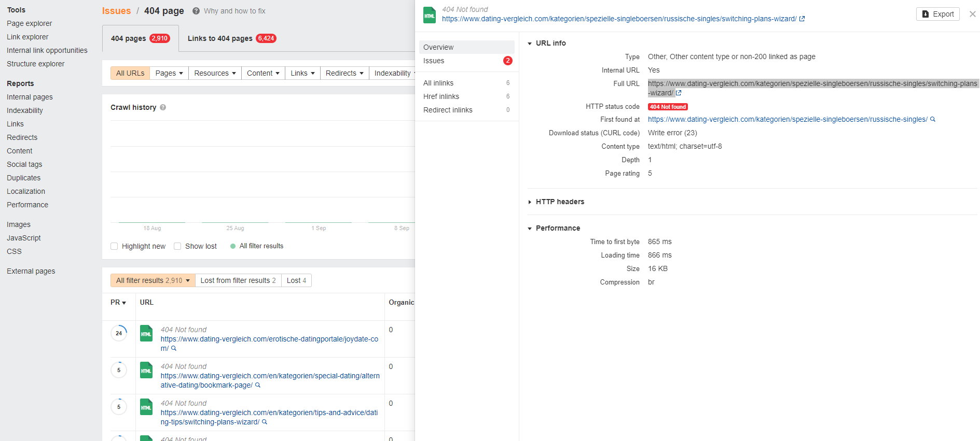Screen dimensions: 980x441
Task: Open the Pages filter dropdown
Action: (169, 73)
